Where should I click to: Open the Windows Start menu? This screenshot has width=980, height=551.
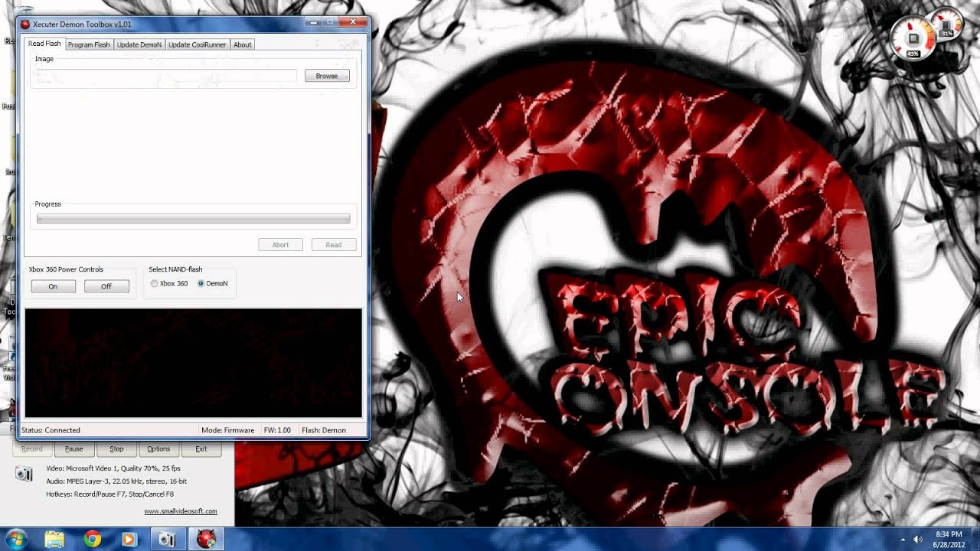tap(15, 539)
